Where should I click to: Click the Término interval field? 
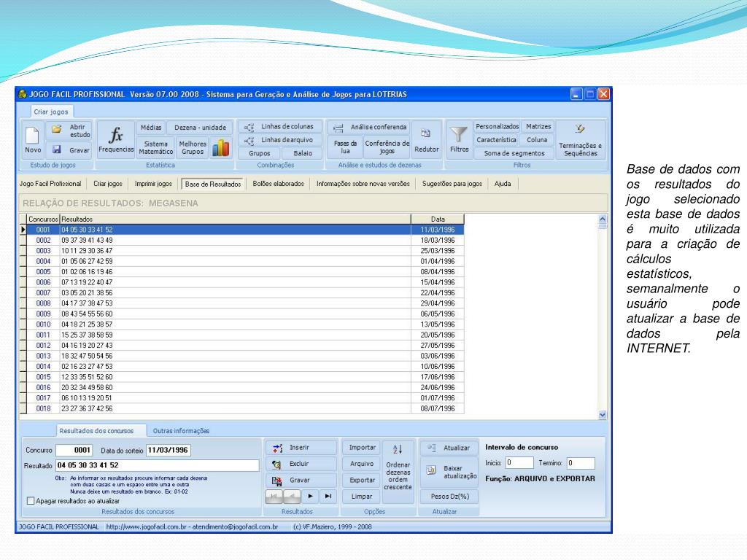[x=581, y=463]
